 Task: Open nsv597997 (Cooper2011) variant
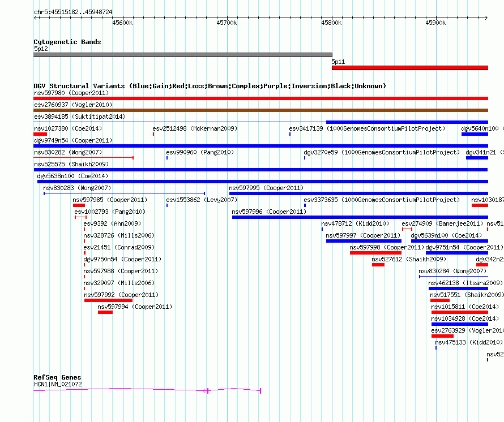point(363,236)
